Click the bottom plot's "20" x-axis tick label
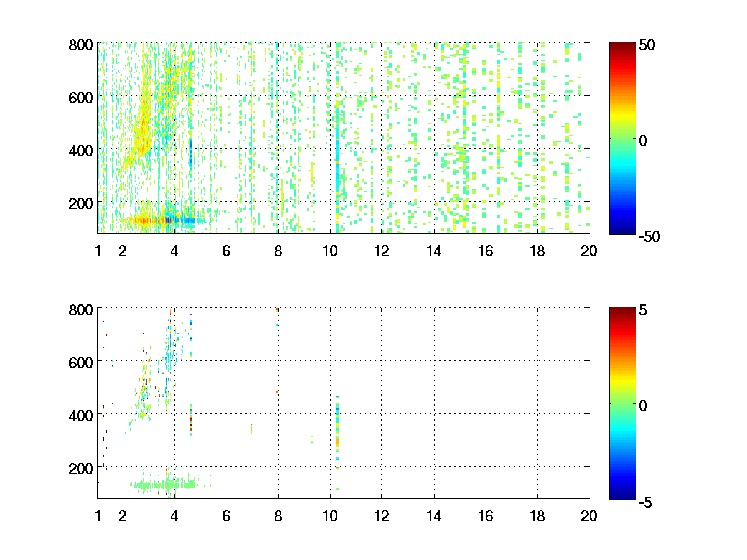 tap(589, 516)
